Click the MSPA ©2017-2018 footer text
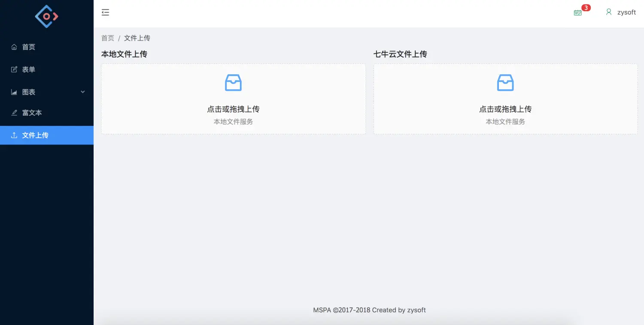The height and width of the screenshot is (325, 644). click(369, 310)
